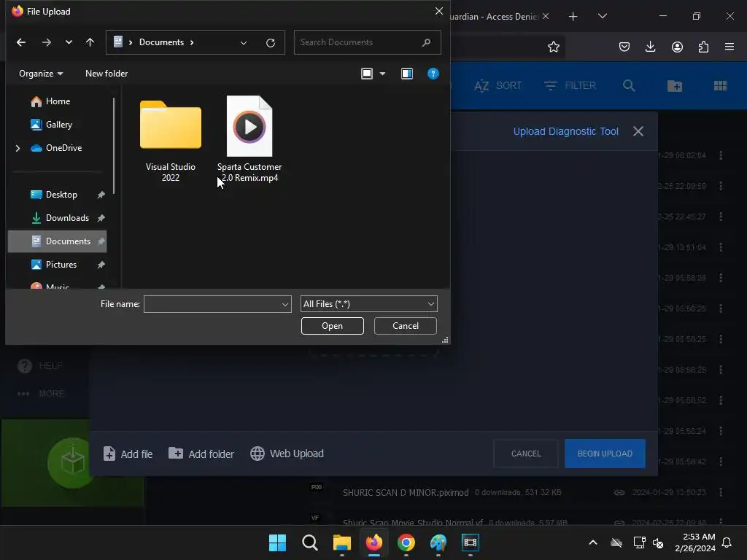This screenshot has width=747, height=560.
Task: Open the Firefox downloads panel
Action: [650, 47]
